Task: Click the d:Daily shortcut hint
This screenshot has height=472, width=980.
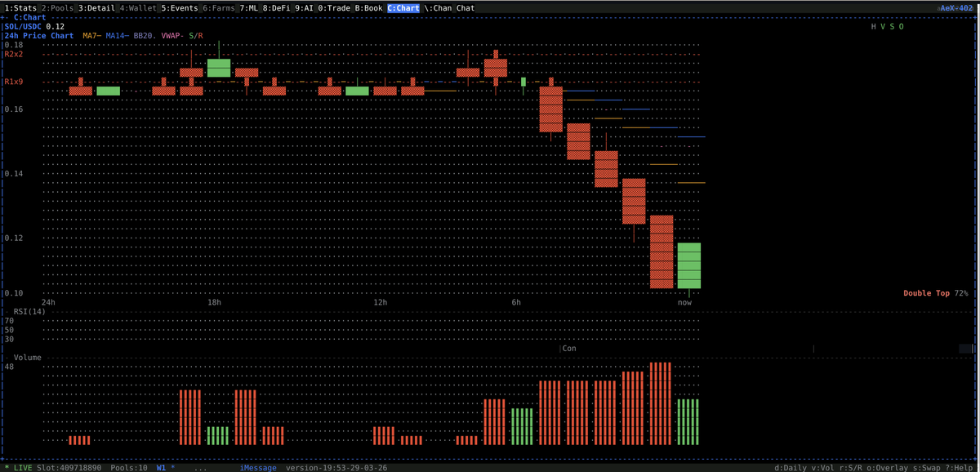Action: [x=791, y=468]
